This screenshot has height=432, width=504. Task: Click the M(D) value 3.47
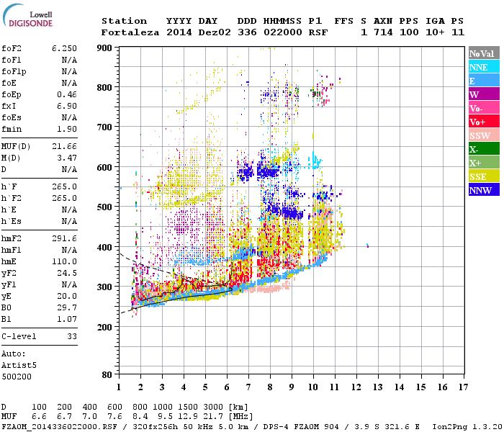67,158
